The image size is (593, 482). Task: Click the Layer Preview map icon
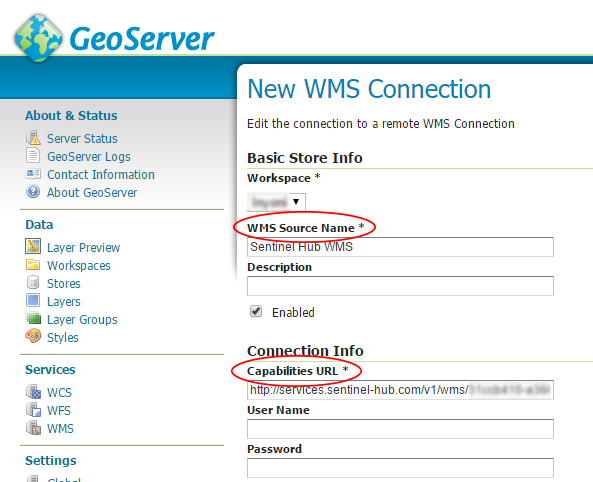[33, 246]
